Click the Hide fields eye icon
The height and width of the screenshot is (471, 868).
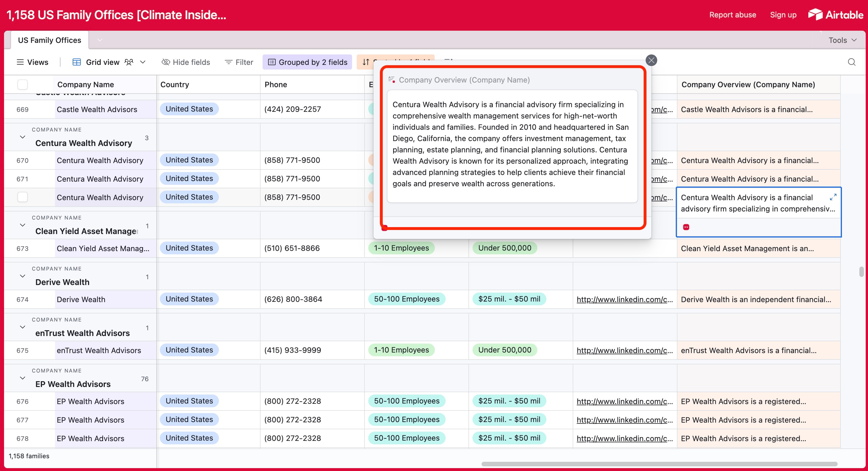pos(165,62)
